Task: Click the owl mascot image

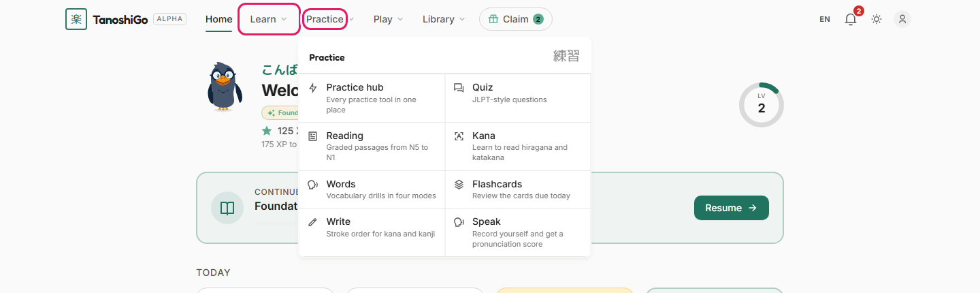Action: 224,86
